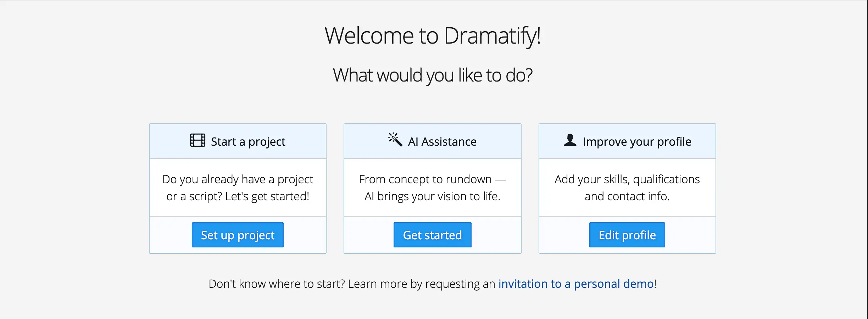Click the 'and contact info.' text line
868x319 pixels.
[627, 196]
